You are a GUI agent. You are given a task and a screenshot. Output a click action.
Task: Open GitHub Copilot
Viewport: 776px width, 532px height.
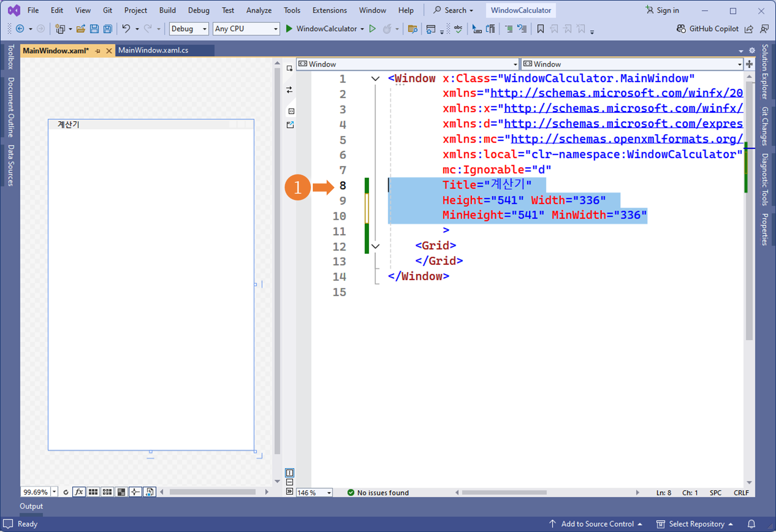[x=708, y=29]
